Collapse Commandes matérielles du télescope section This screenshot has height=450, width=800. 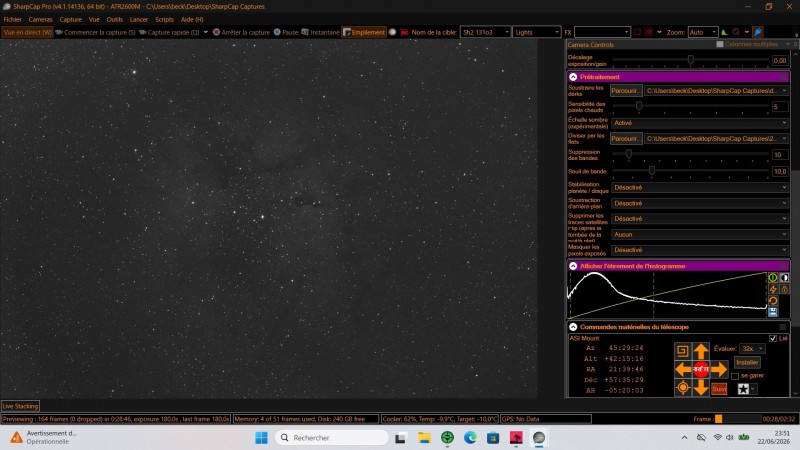click(x=573, y=327)
